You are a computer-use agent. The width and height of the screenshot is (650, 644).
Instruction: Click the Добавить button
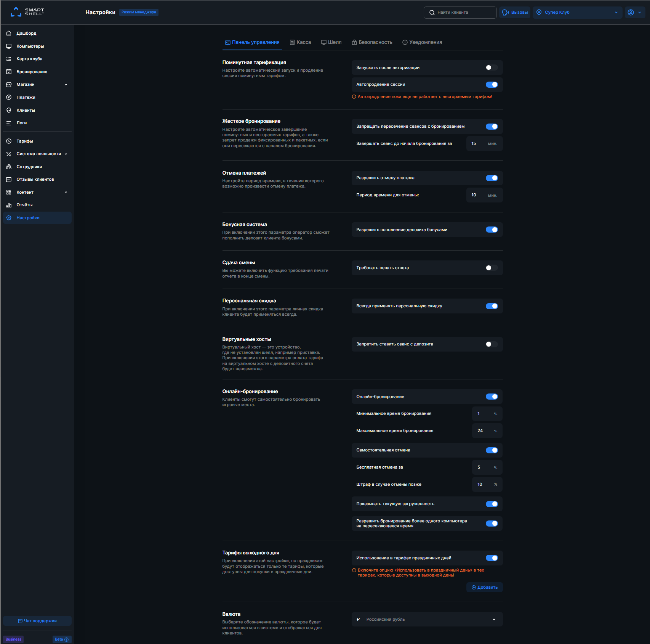(x=484, y=587)
